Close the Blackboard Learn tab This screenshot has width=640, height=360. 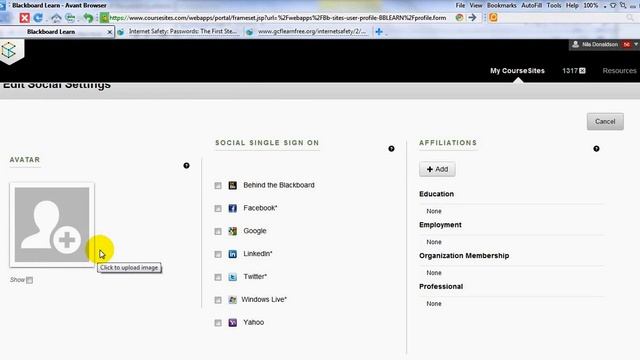coord(109,32)
